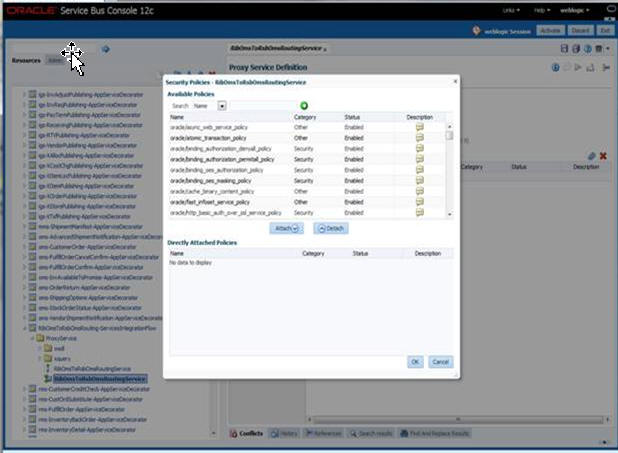Click the Attach button

(x=287, y=228)
